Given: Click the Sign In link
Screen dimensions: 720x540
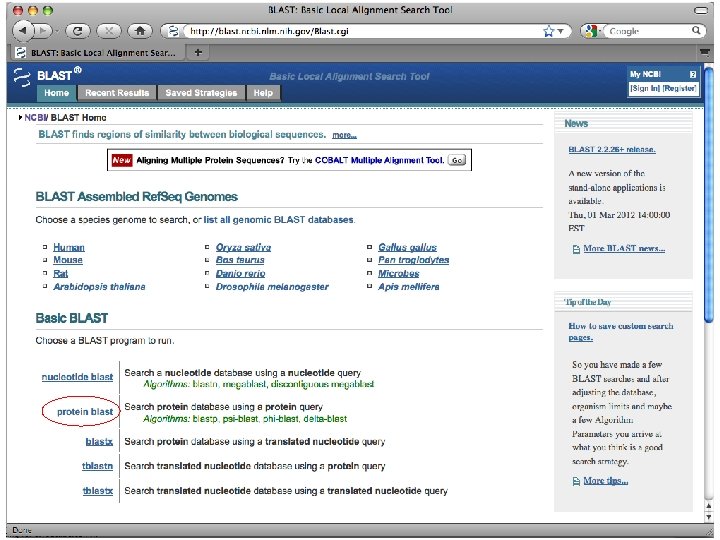Looking at the screenshot, I should (645, 88).
